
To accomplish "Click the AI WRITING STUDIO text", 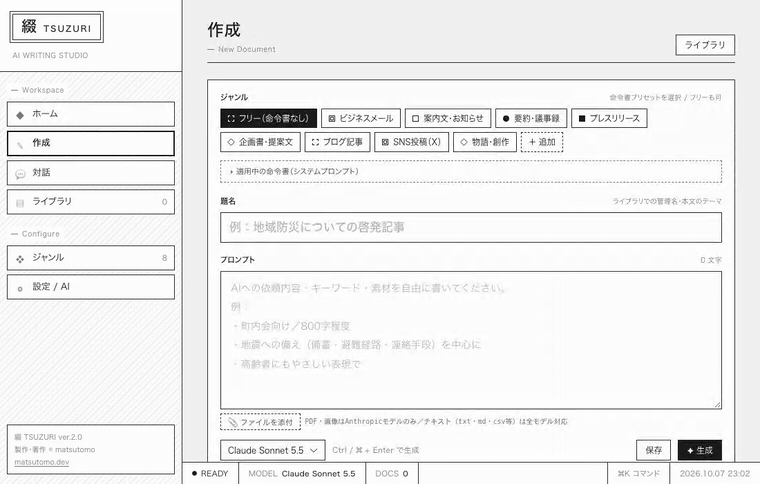I will point(50,55).
